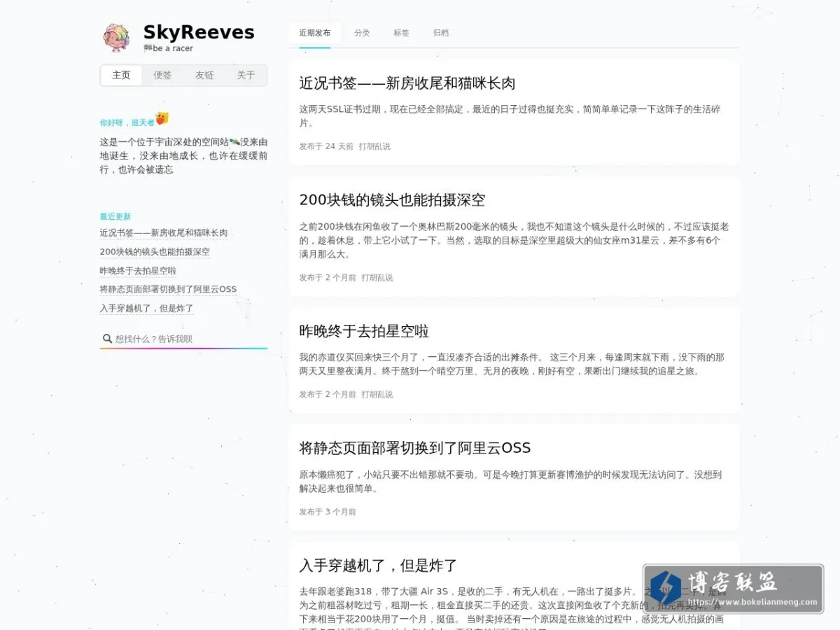
Task: Open the 标签 tab
Action: point(401,33)
